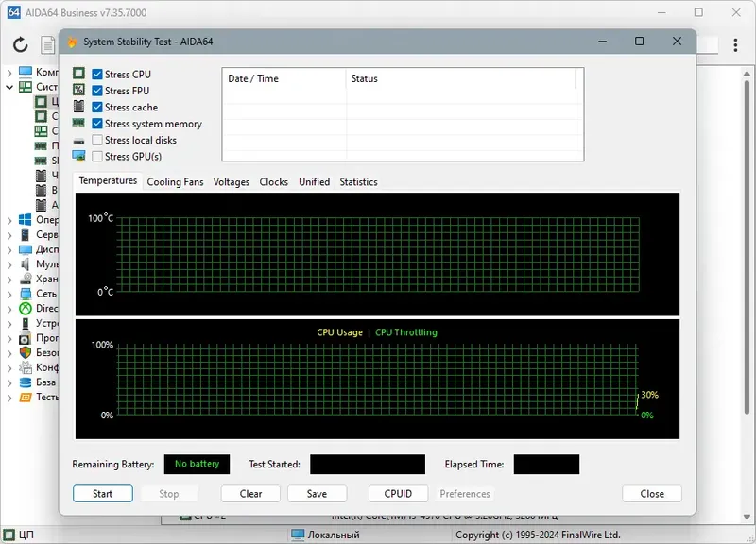The width and height of the screenshot is (756, 544).
Task: Click the CPU Throttling graph legend
Action: click(406, 332)
